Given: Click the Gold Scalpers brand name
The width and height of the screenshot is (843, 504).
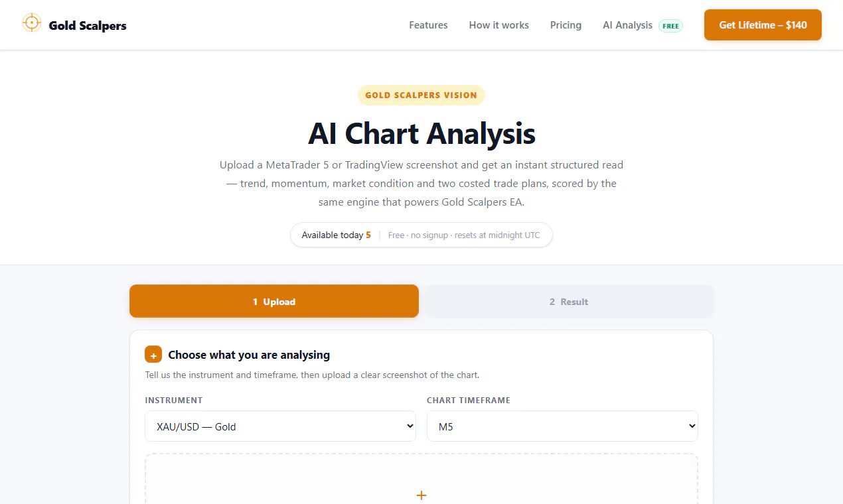Looking at the screenshot, I should click(x=88, y=26).
